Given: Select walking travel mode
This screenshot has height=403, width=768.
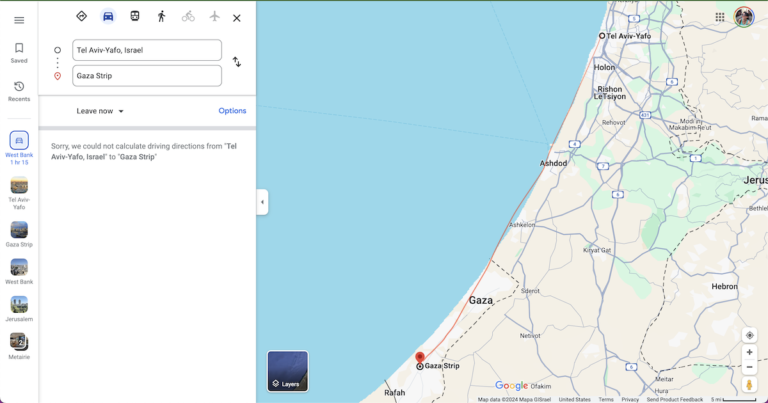Looking at the screenshot, I should coord(161,16).
